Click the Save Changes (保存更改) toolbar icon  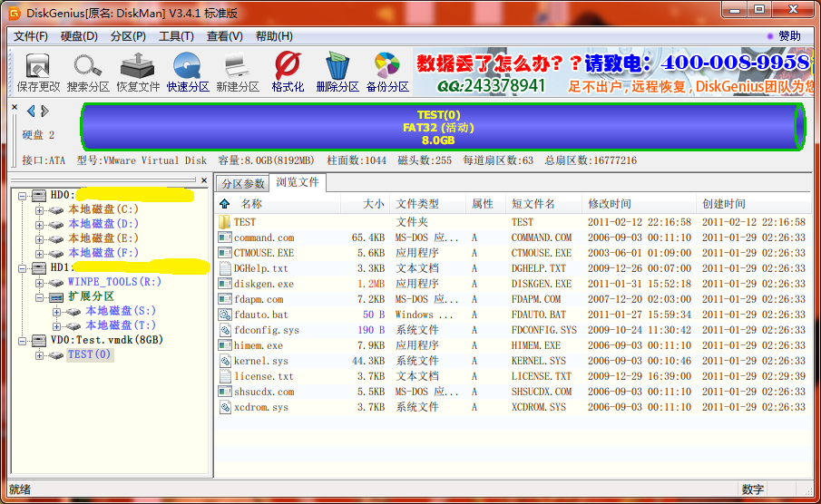point(38,73)
